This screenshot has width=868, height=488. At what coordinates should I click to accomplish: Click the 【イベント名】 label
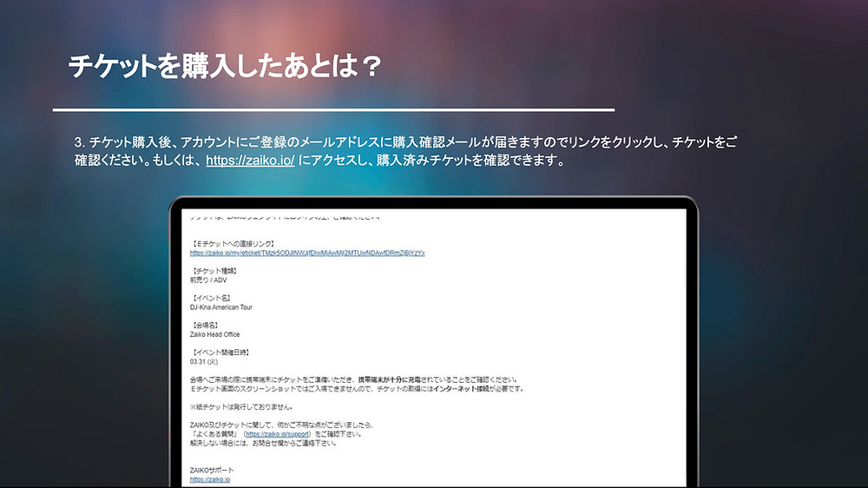tap(212, 298)
